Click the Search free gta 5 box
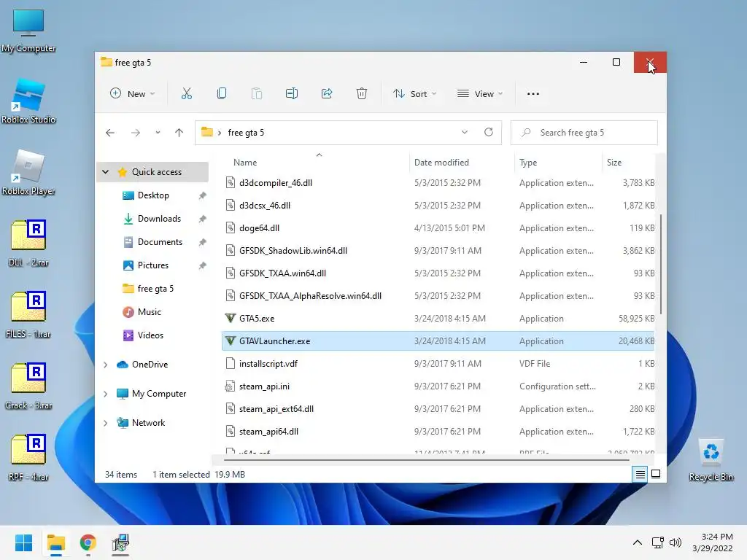The width and height of the screenshot is (747, 560). click(x=584, y=133)
